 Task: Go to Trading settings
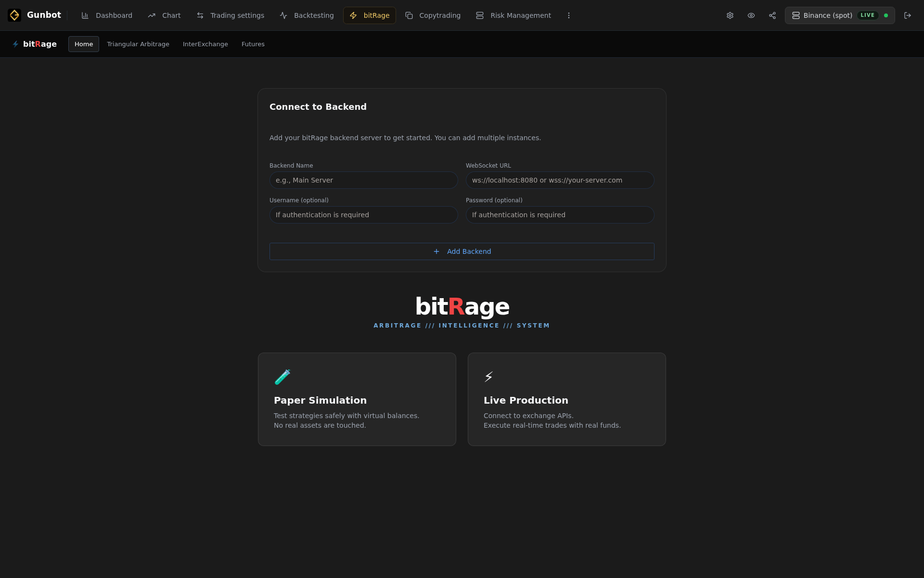tap(230, 15)
